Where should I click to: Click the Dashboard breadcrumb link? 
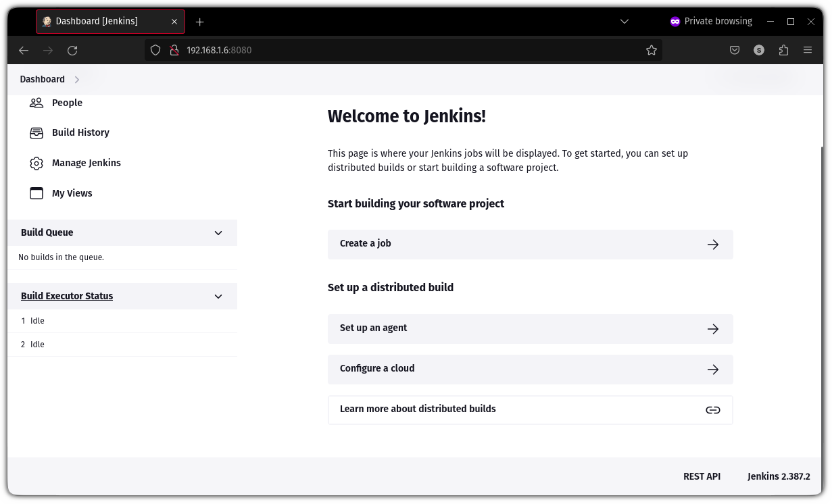point(42,79)
